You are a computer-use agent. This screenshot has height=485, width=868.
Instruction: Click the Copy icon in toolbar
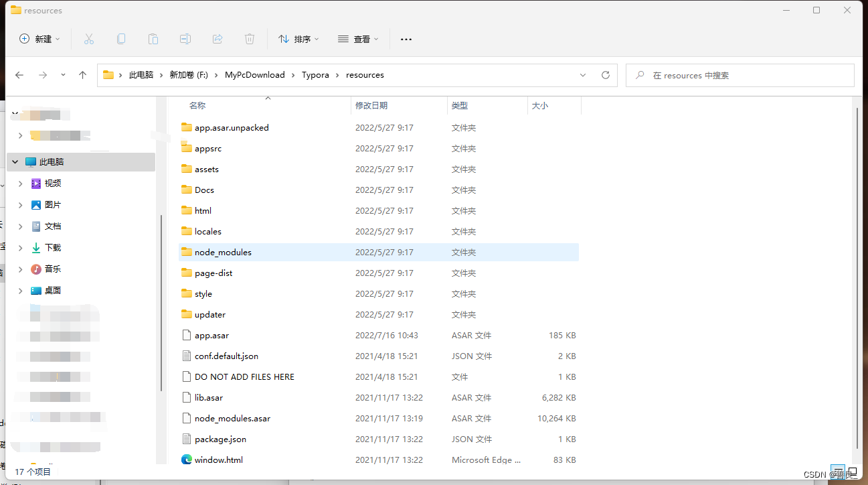point(121,39)
